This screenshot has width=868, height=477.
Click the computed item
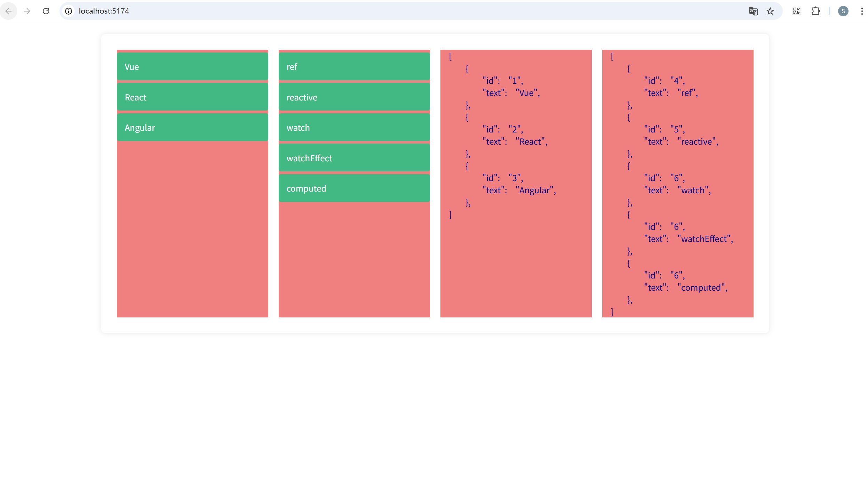pyautogui.click(x=354, y=188)
